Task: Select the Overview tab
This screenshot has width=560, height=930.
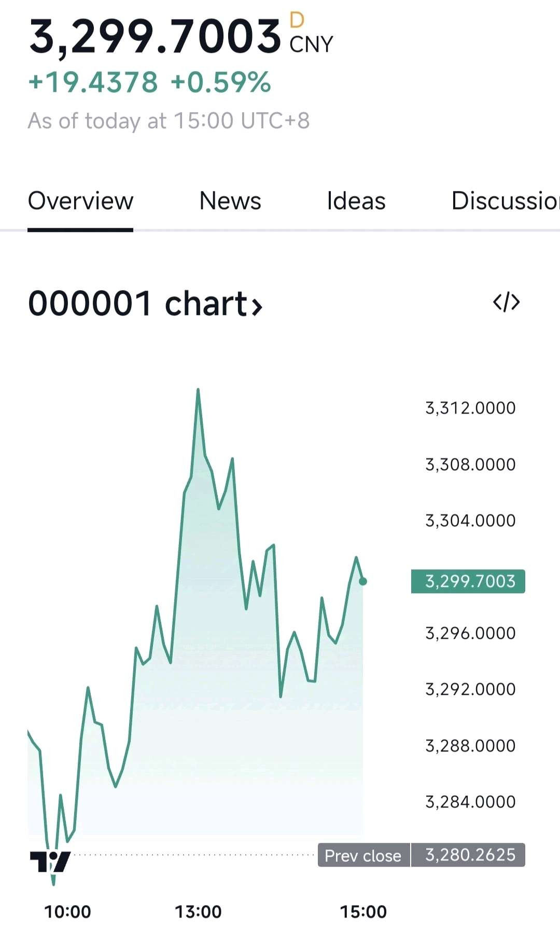Action: click(x=80, y=201)
